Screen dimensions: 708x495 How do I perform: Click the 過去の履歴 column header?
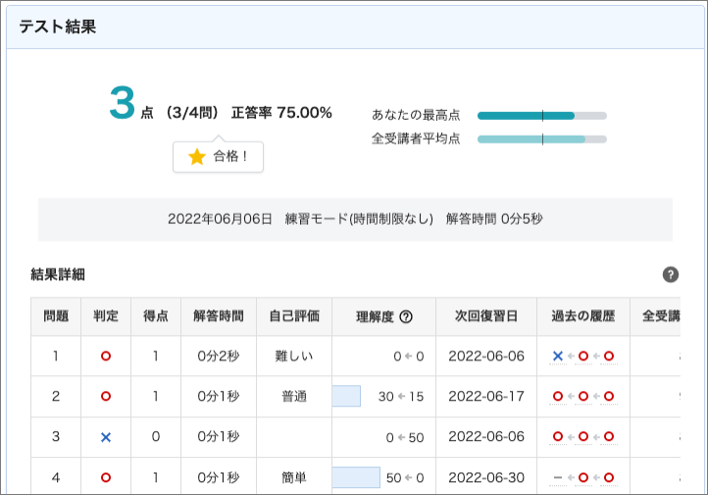[583, 317]
